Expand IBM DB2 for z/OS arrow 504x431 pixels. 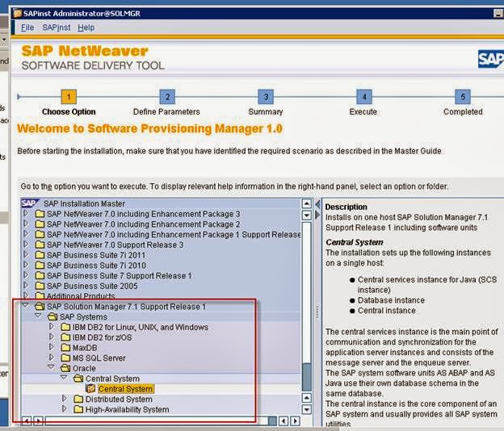(52, 337)
